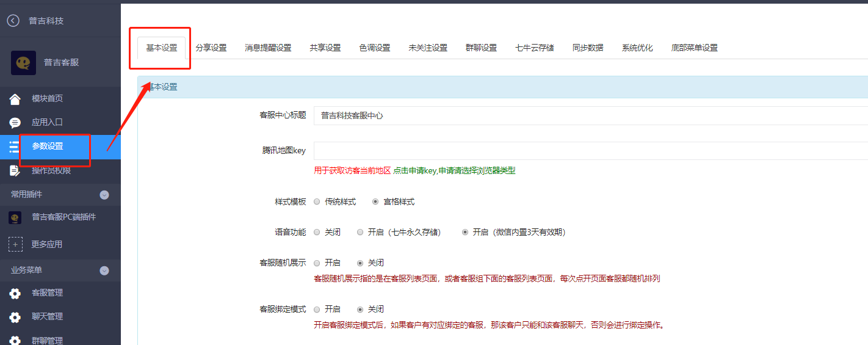Select 关闭 radio for 语音功能
This screenshot has width=868, height=345.
[x=317, y=232]
